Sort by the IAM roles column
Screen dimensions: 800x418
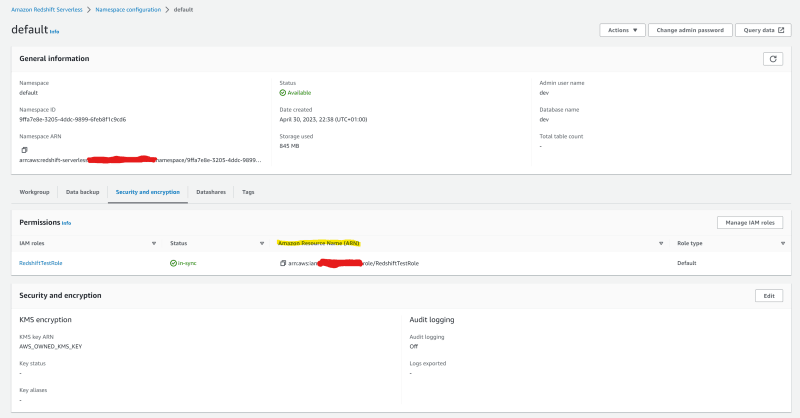coord(154,243)
